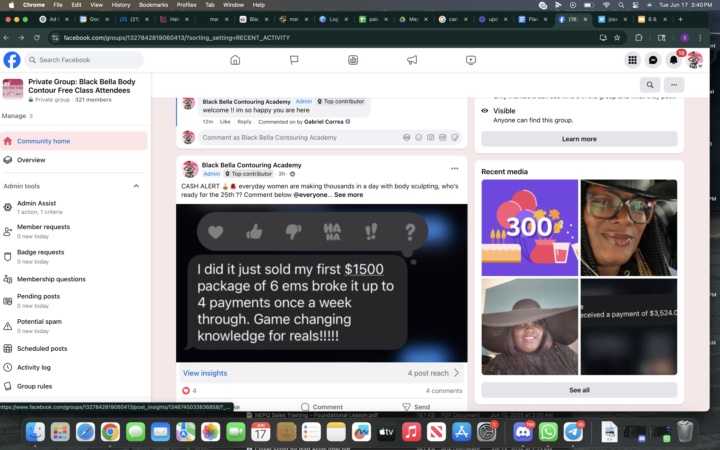The image size is (720, 450).
Task: Click in Comment as Black Bella field
Action: (x=298, y=137)
